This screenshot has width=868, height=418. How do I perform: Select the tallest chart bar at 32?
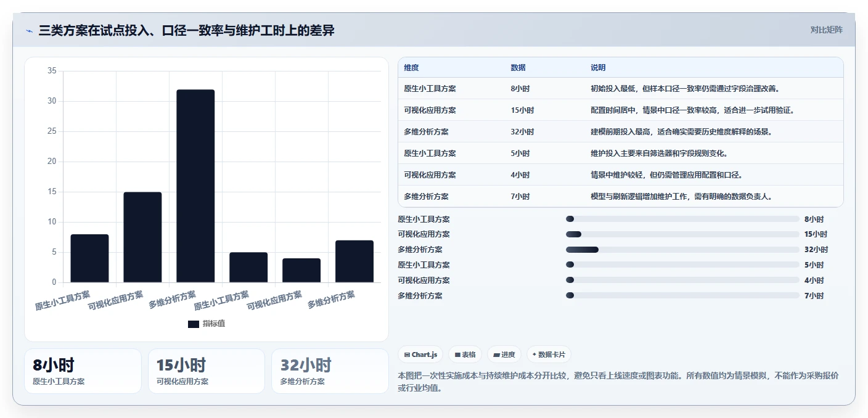click(195, 186)
